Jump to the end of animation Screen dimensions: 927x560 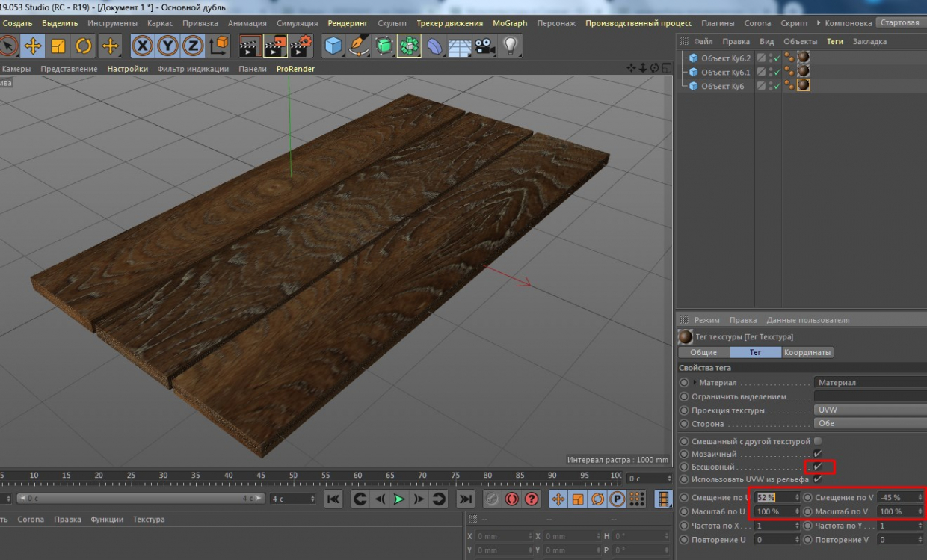[466, 499]
